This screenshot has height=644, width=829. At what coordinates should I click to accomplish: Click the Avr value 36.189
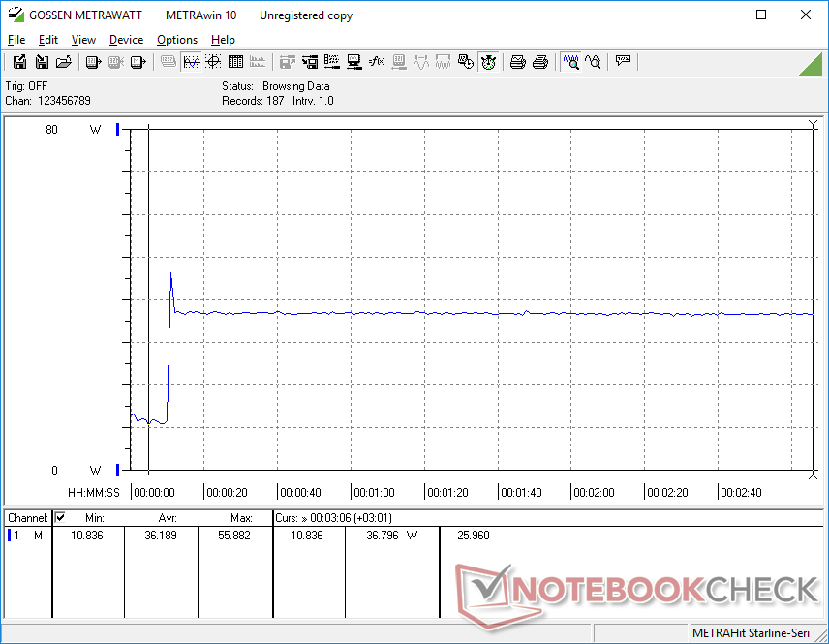click(x=161, y=536)
